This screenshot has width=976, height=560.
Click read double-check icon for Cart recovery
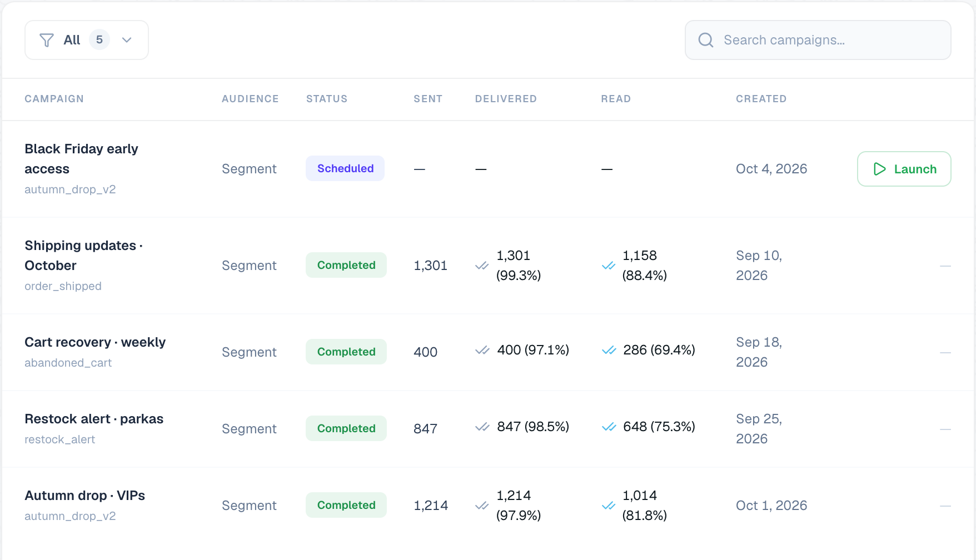(609, 350)
